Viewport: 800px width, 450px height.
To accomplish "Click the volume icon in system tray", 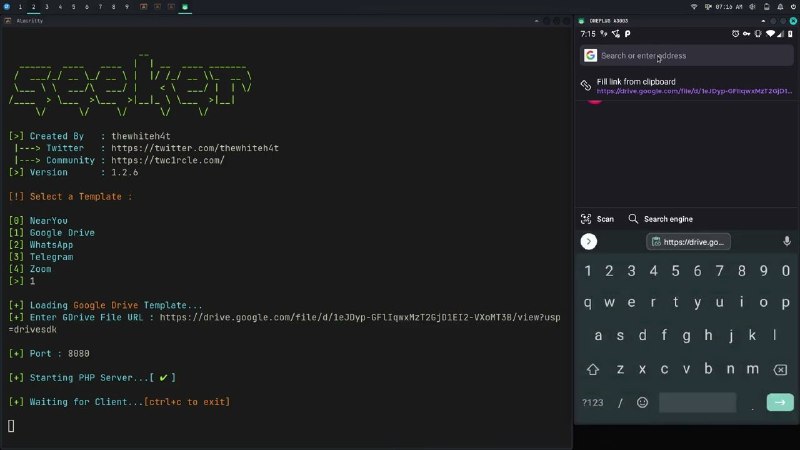I will point(753,7).
